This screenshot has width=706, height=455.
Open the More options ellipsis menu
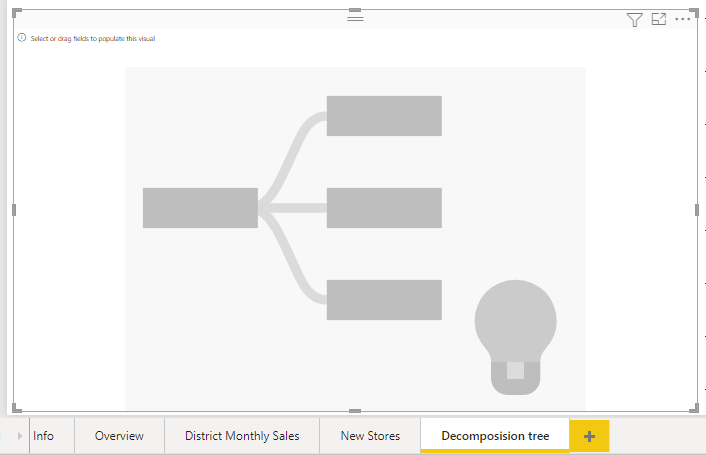click(683, 19)
